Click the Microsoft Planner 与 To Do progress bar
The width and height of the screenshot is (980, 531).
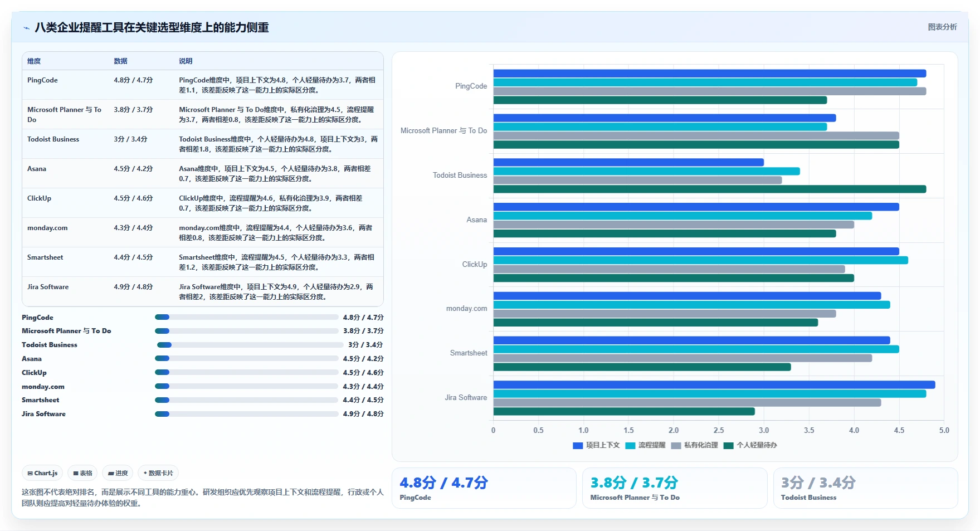coord(246,331)
